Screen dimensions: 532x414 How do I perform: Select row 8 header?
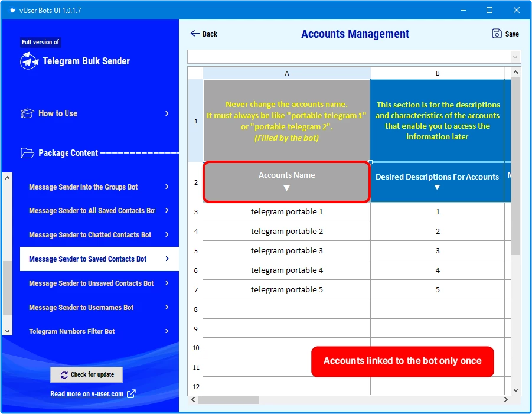click(196, 309)
